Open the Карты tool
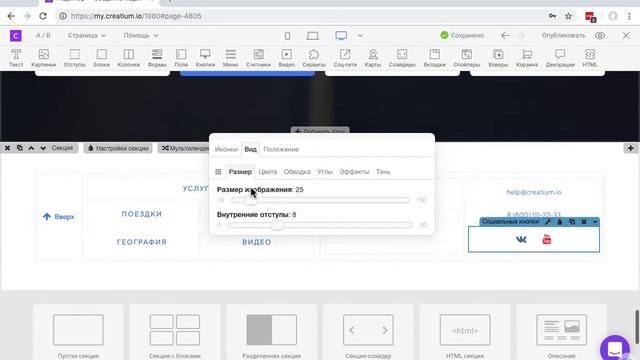Image resolution: width=640 pixels, height=360 pixels. pos(373,58)
